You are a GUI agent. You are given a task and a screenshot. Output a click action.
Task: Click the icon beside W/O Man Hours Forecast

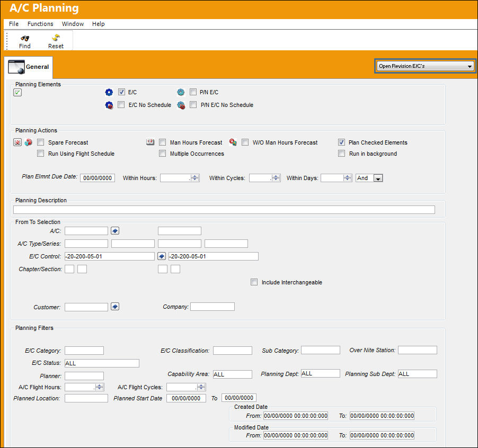coord(233,142)
